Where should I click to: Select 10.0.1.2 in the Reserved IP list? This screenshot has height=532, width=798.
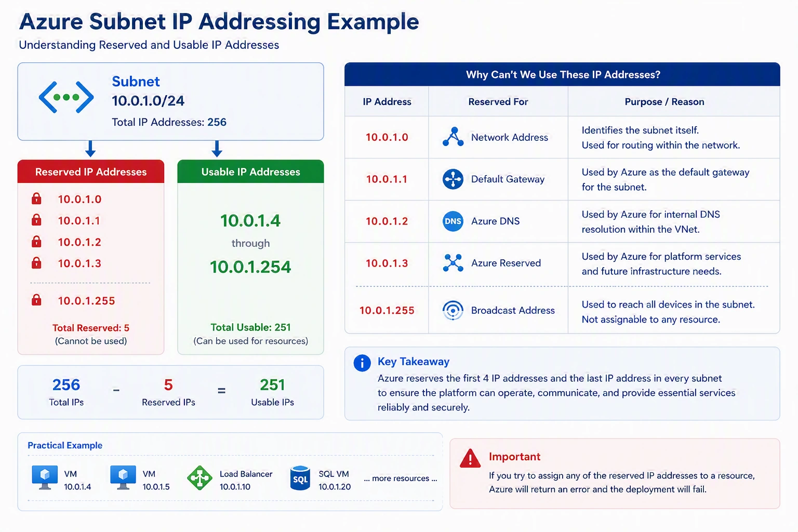click(x=79, y=242)
